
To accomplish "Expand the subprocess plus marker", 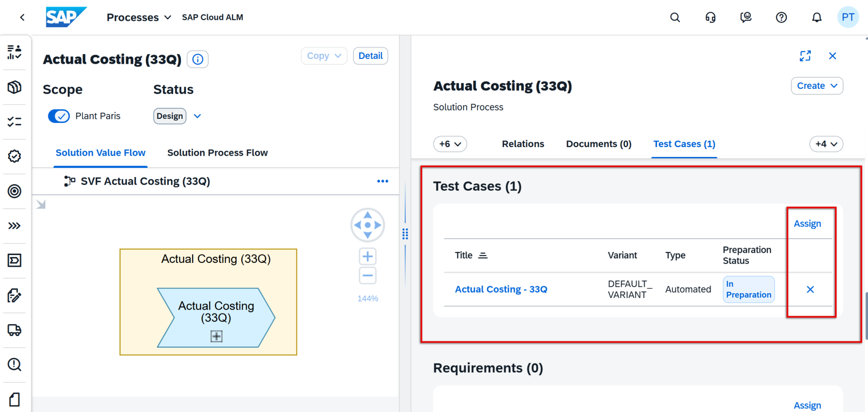I will coord(216,336).
